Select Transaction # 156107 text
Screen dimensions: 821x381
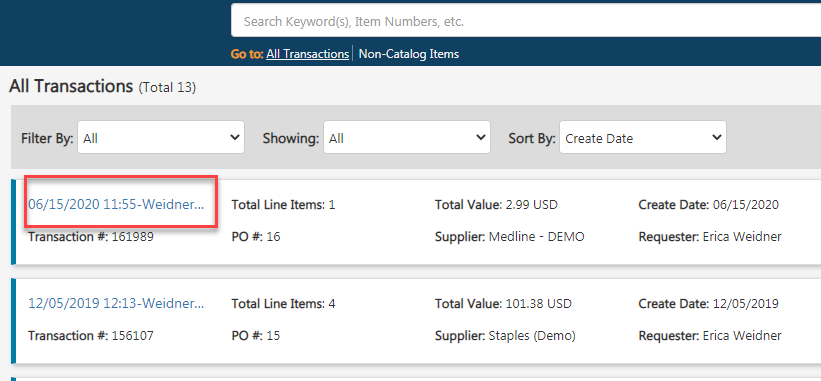[91, 335]
